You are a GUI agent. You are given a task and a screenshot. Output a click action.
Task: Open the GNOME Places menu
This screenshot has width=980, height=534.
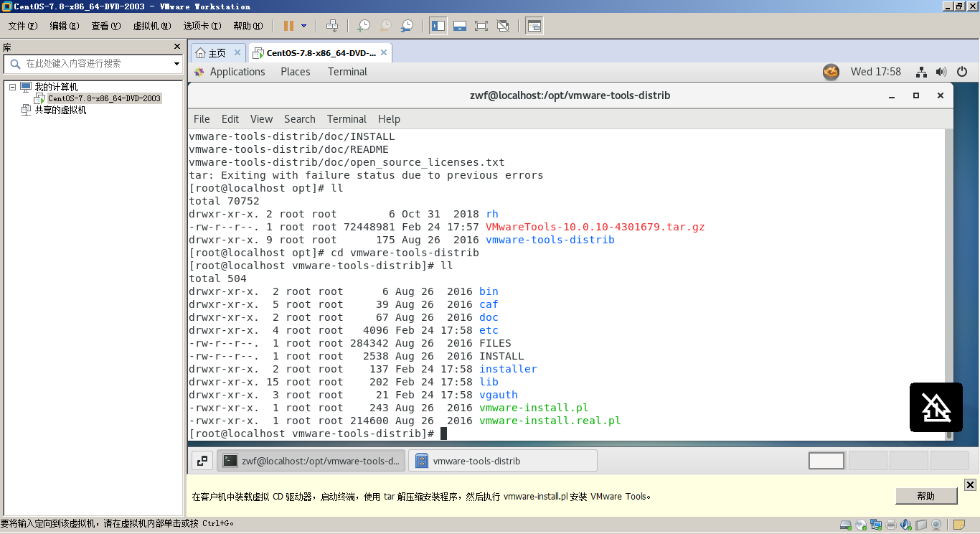click(296, 72)
